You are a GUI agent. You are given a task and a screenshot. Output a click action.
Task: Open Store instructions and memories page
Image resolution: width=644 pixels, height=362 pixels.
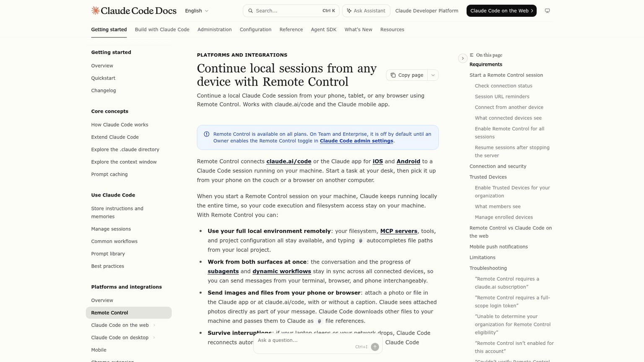117,213
